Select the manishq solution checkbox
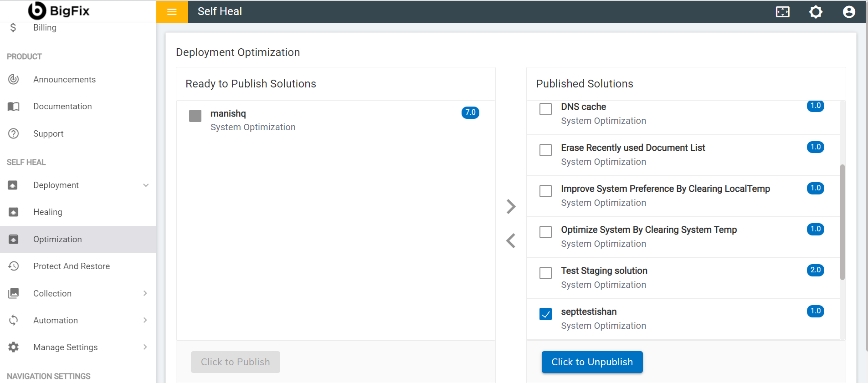This screenshot has width=868, height=383. tap(195, 116)
